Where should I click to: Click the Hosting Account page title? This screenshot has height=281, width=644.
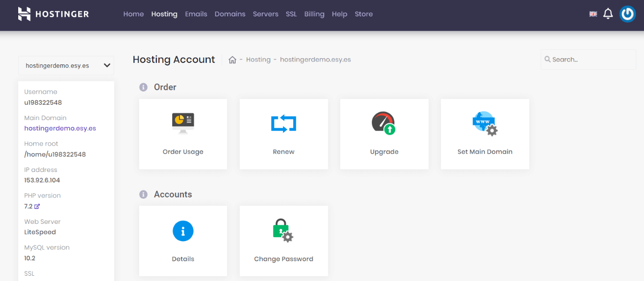click(x=174, y=60)
